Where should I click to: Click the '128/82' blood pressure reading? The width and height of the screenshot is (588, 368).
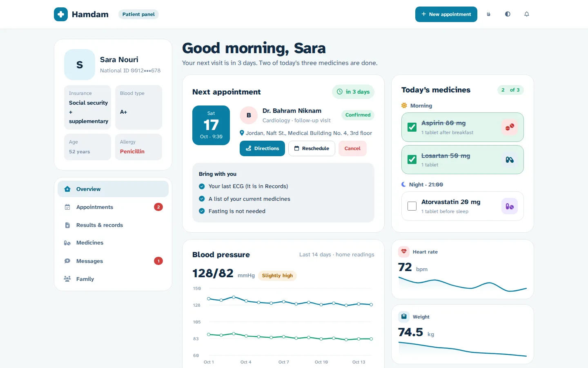(213, 273)
